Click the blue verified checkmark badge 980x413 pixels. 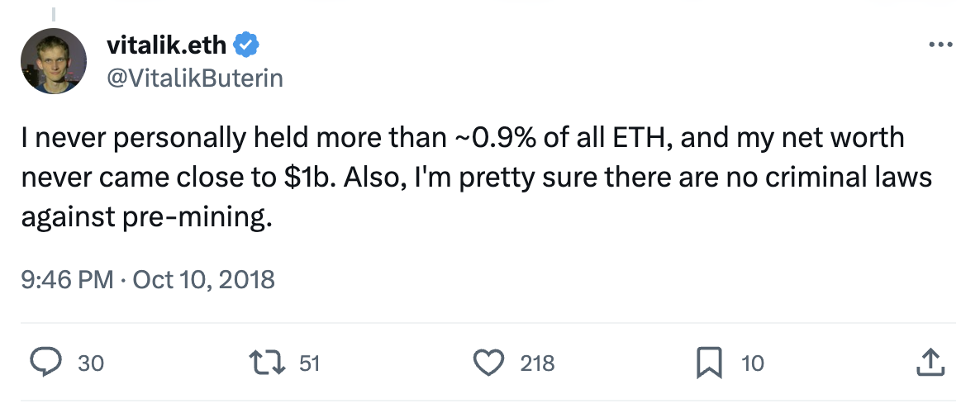click(246, 45)
